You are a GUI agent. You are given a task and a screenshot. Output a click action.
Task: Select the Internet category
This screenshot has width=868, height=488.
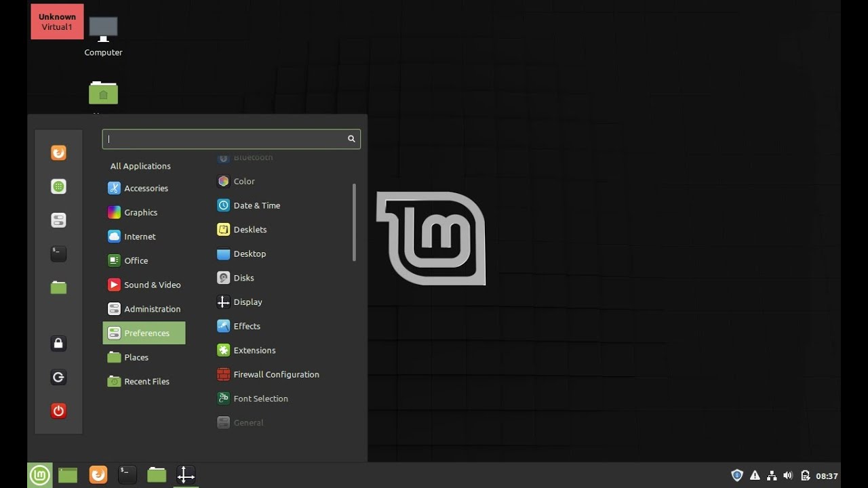144,237
